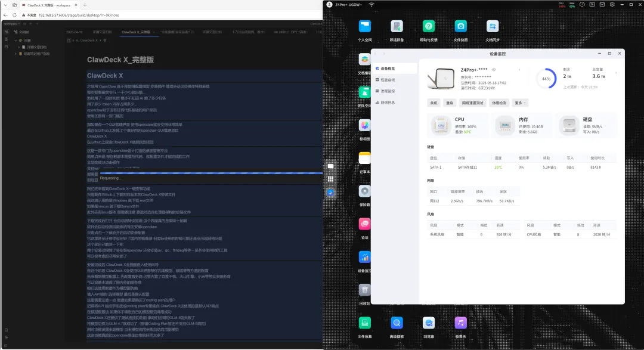Click the 网口2 network row
This screenshot has height=350, width=644.
473,201
